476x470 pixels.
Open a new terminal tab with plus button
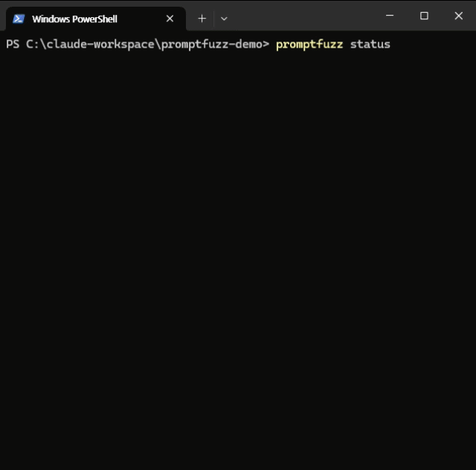tap(202, 19)
